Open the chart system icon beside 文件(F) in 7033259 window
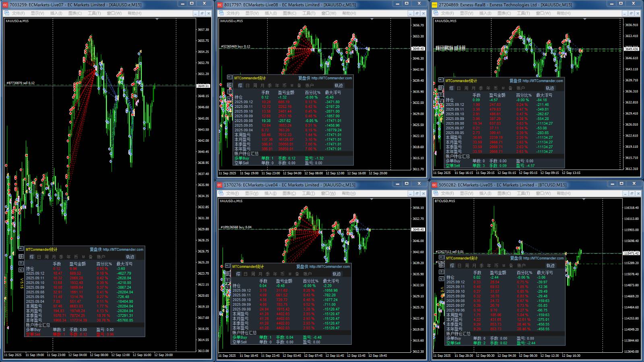The width and height of the screenshot is (644, 362). (7, 13)
